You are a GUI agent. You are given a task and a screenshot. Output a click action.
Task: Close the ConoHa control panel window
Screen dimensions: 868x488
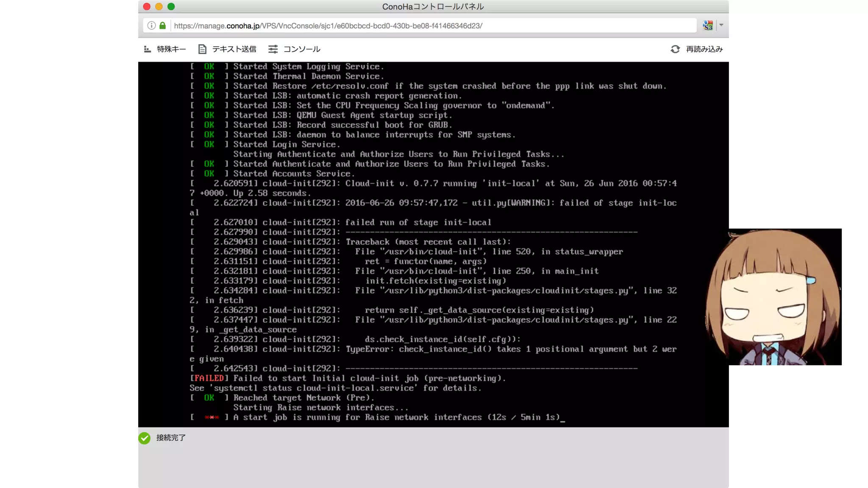click(x=147, y=6)
